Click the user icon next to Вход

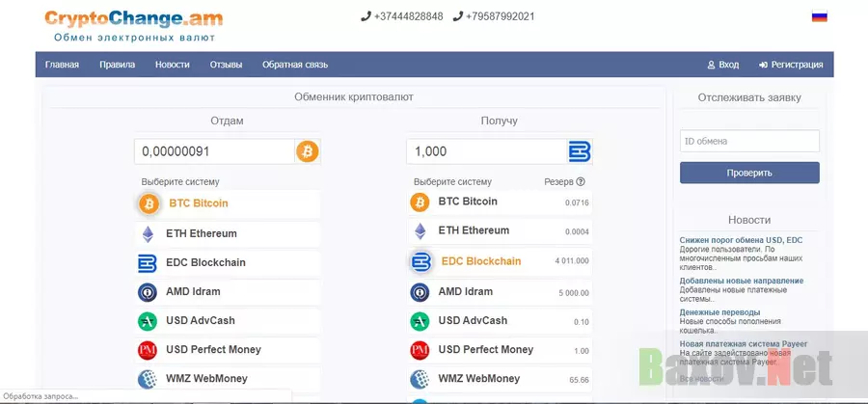pos(712,65)
